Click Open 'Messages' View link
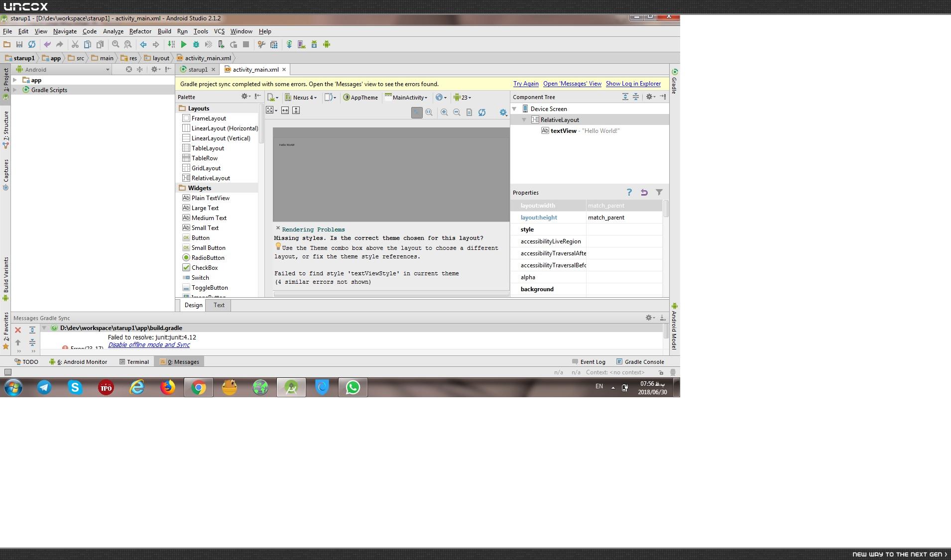The width and height of the screenshot is (951, 560). (572, 84)
